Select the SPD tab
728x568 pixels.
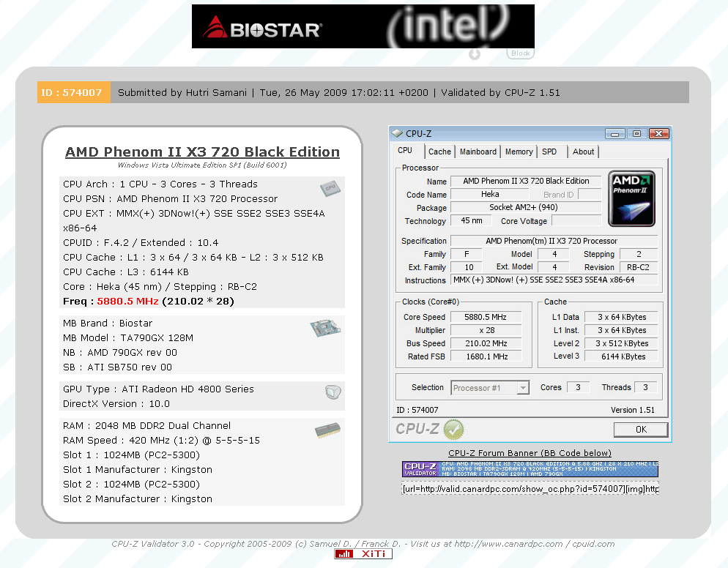tap(550, 152)
